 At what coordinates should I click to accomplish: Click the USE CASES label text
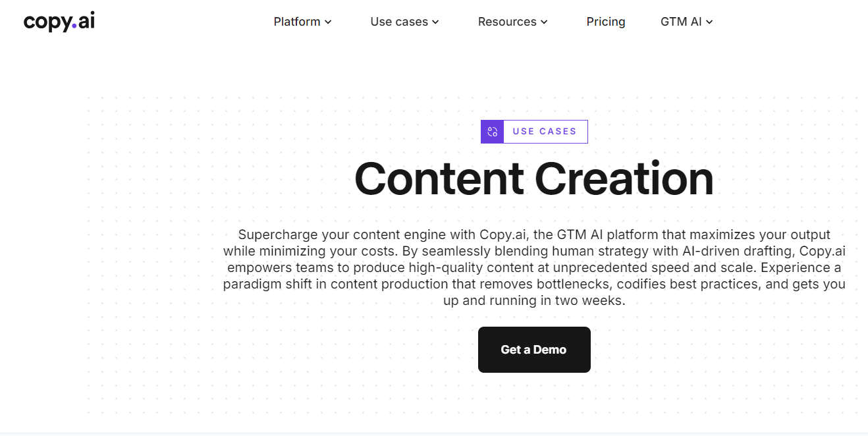coord(545,132)
